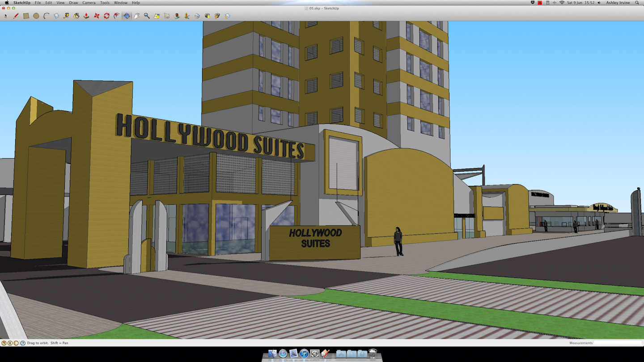Open Safari from the Dock

[283, 354]
